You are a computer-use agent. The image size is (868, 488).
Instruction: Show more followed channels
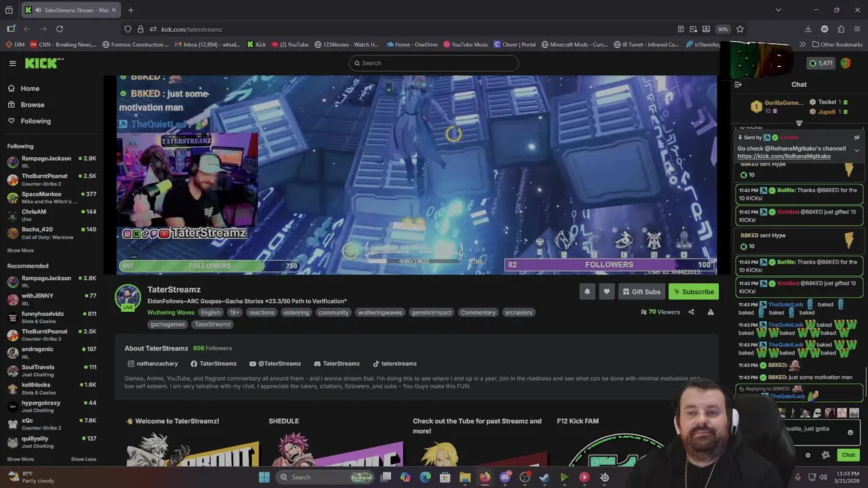(x=20, y=250)
